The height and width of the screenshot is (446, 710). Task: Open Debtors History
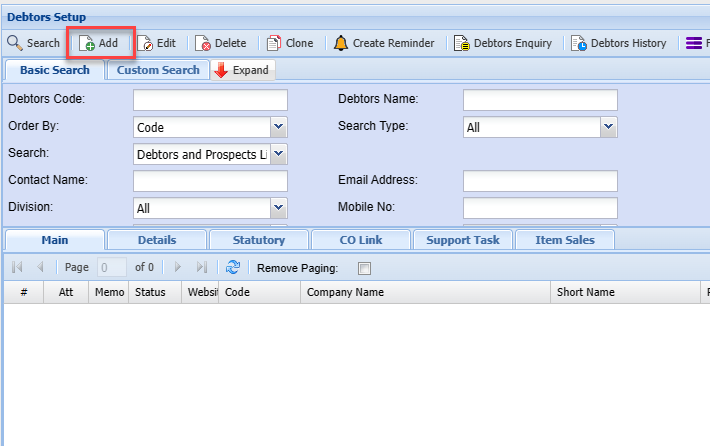point(619,43)
